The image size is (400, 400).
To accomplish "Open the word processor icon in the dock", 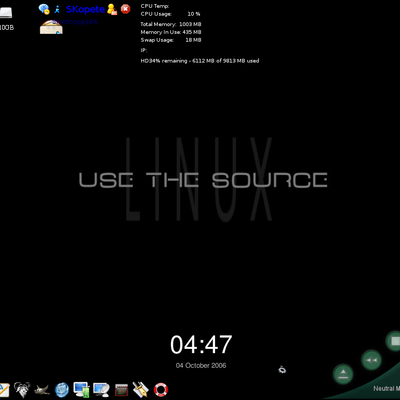I will pyautogui.click(x=4, y=390).
